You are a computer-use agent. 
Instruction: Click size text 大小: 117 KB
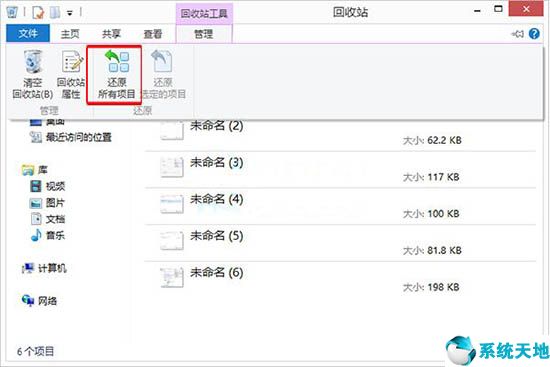[x=431, y=177]
